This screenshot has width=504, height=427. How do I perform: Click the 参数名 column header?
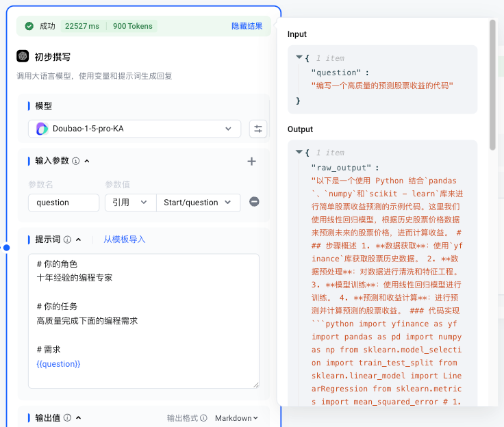coord(40,185)
